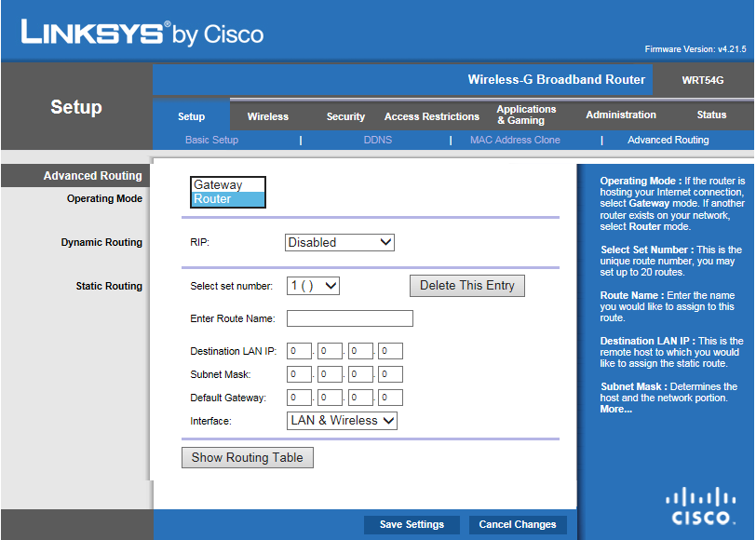Open the Security tab

point(345,116)
